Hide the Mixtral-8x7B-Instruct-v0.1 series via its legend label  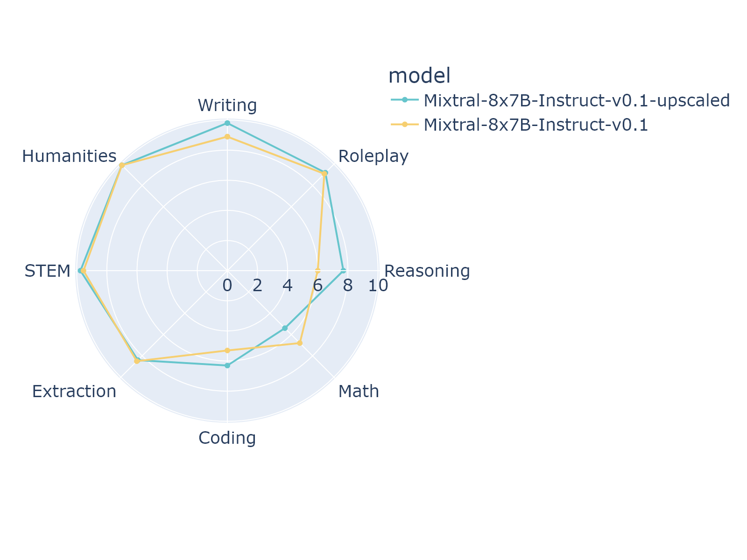(x=536, y=125)
